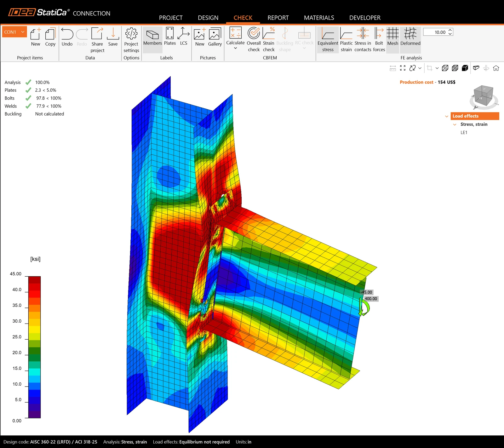
Task: Collapse the Stress, strain group
Action: (x=455, y=124)
